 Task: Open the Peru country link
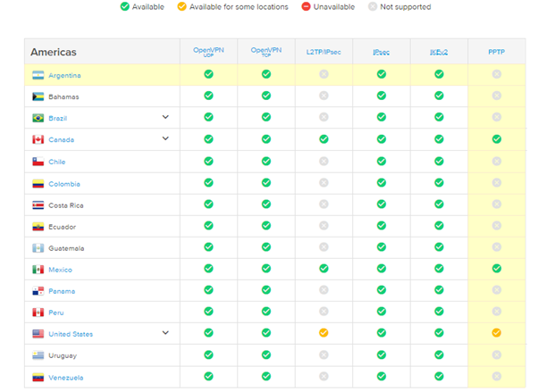tap(56, 313)
